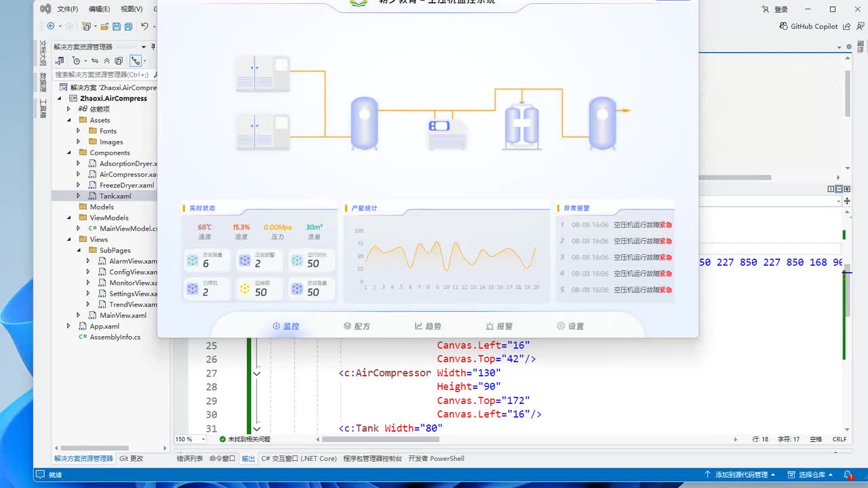
Task: Click the collapse all icon in Solution Explorer
Action: point(106,60)
